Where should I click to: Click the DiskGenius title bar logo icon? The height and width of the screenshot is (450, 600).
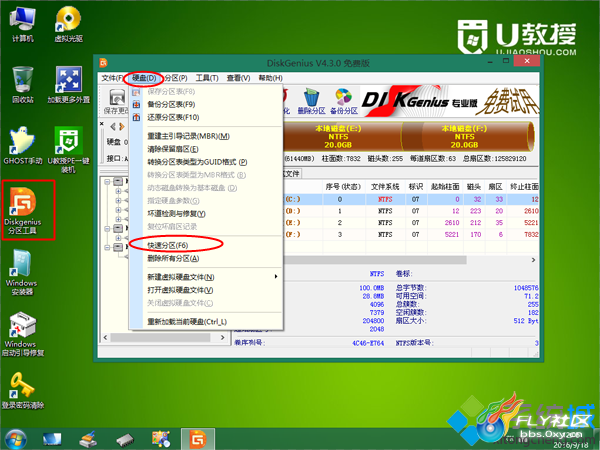pyautogui.click(x=103, y=63)
